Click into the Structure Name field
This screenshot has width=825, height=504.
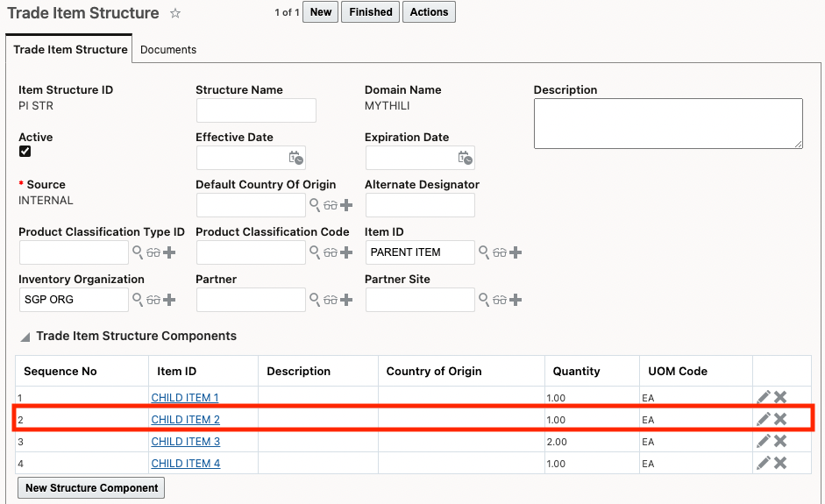pyautogui.click(x=256, y=110)
